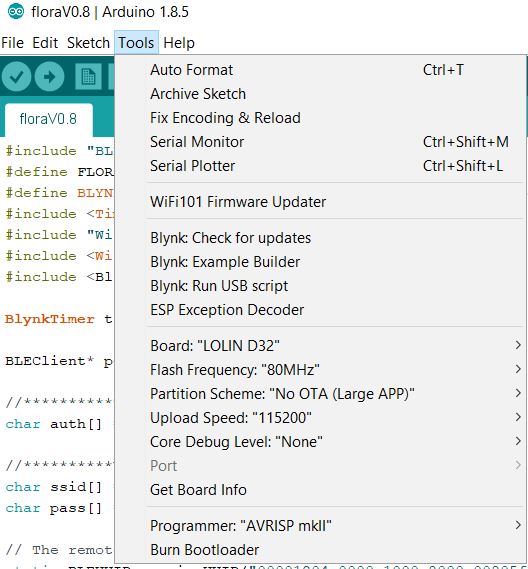Choose Burn Bootloader
The height and width of the screenshot is (569, 528).
point(320,549)
